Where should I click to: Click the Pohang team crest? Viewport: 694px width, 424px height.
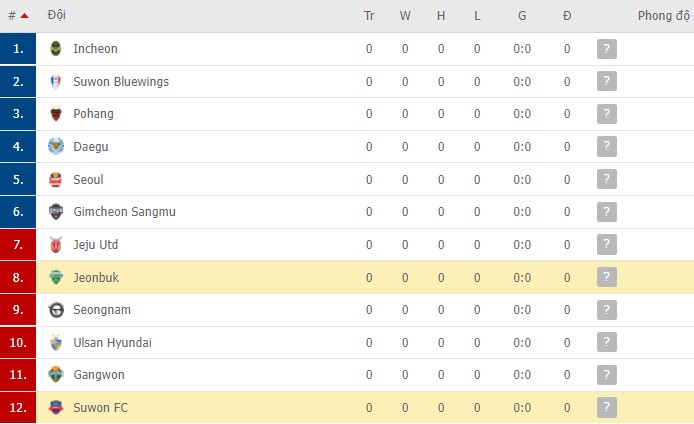coord(56,114)
